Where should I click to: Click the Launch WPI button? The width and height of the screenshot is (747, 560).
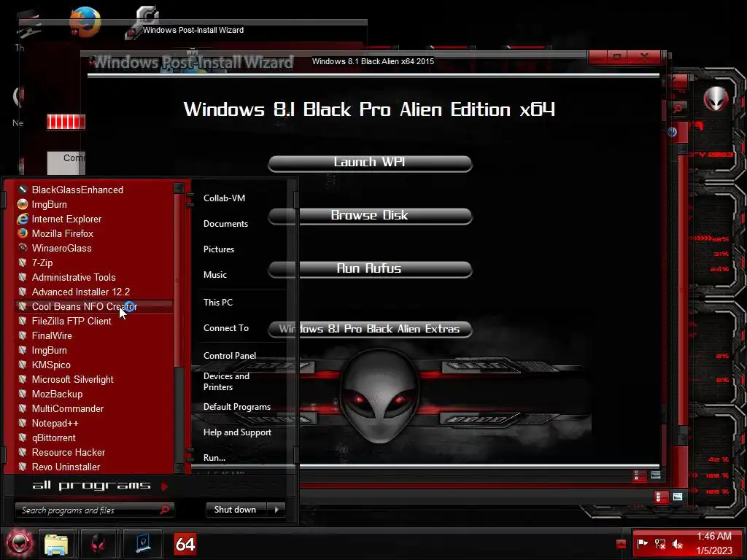(370, 163)
